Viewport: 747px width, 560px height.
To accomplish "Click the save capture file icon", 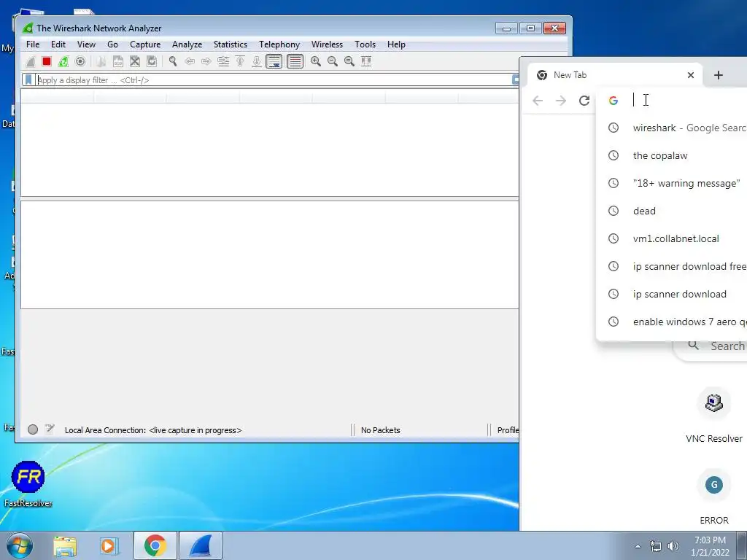I will 117,61.
